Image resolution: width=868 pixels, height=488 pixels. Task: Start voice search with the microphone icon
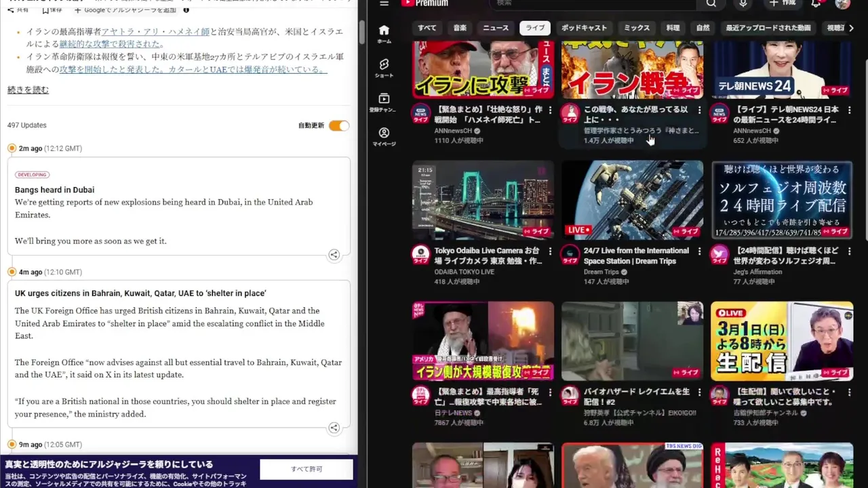(x=743, y=3)
